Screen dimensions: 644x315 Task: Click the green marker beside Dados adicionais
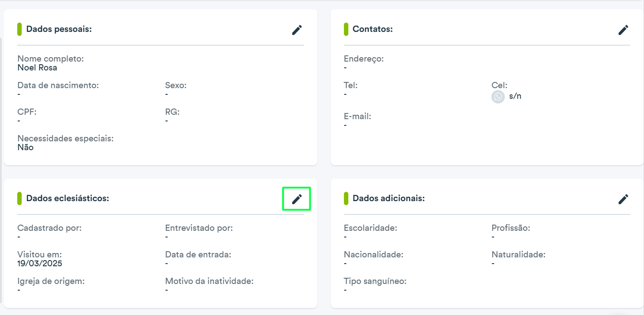point(346,198)
